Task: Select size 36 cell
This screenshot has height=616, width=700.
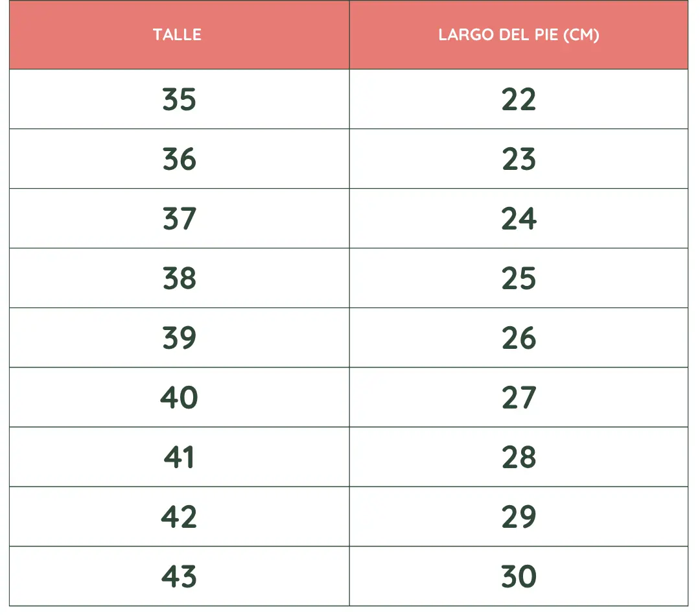Action: click(179, 159)
